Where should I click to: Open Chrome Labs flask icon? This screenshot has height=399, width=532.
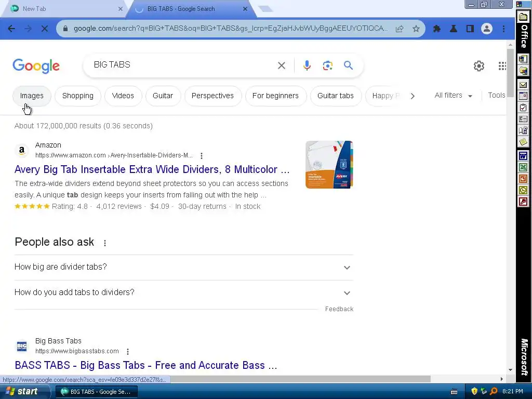coord(453,29)
